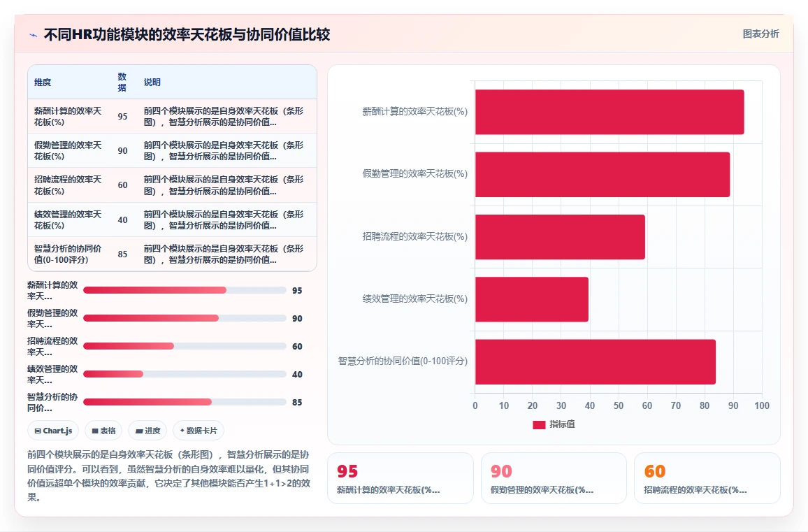
Task: Toggle the 指标值 legend swatch
Action: tap(539, 425)
